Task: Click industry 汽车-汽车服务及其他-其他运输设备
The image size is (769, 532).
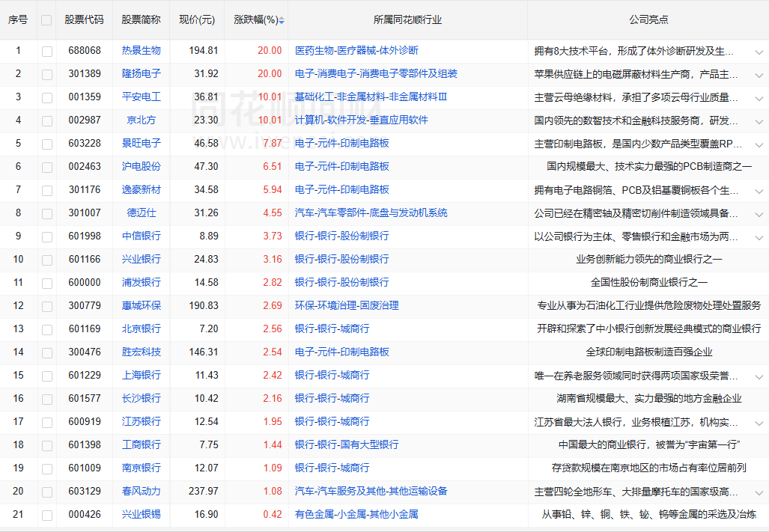Action: tap(371, 492)
